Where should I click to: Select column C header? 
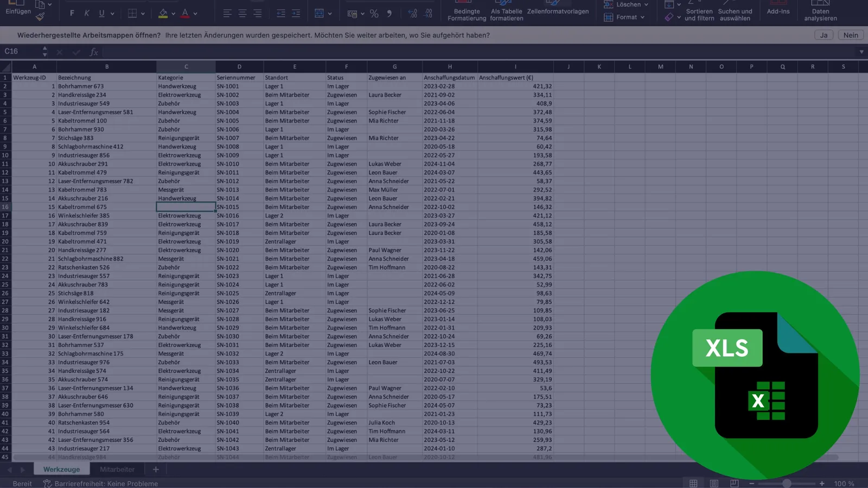click(x=186, y=67)
